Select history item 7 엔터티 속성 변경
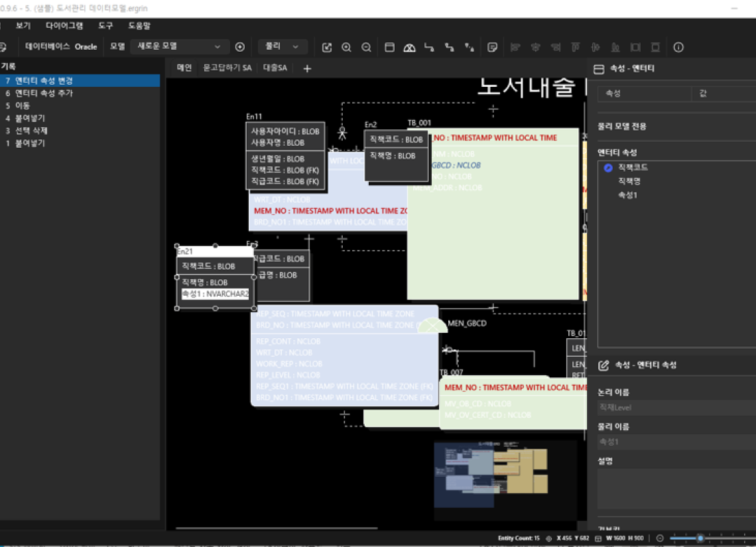Image resolution: width=756 pixels, height=547 pixels. tap(80, 80)
